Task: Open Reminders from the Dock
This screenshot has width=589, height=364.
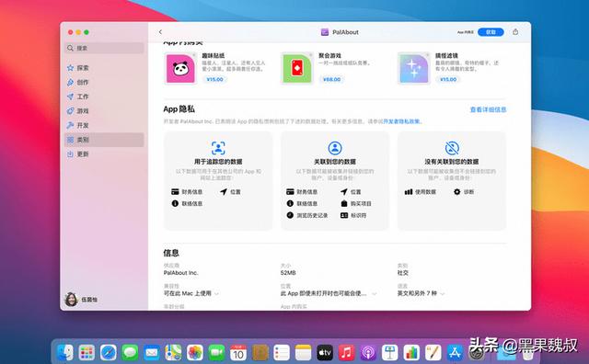Action: click(x=282, y=352)
